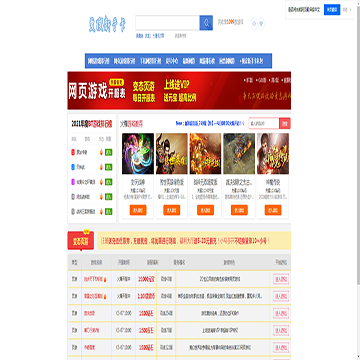Click the first round icon right of search
360x360 pixels.
[254, 23]
